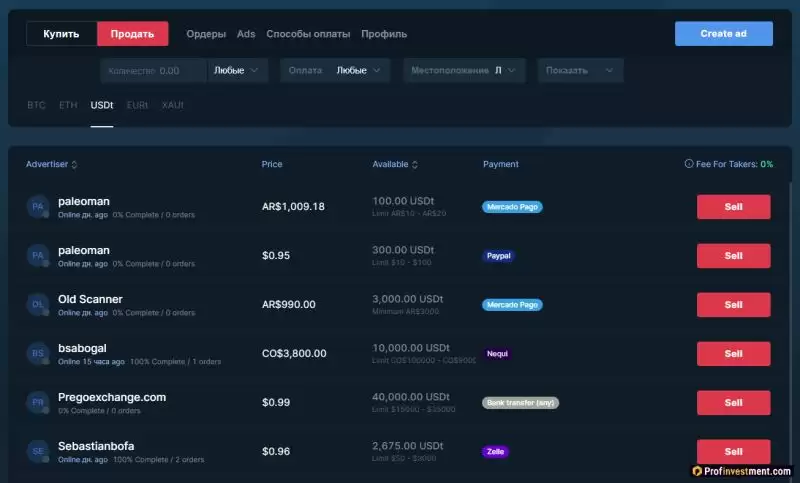Screen dimensions: 800x483
Task: Open the Любые currency dropdown next to amount
Action: (x=237, y=71)
